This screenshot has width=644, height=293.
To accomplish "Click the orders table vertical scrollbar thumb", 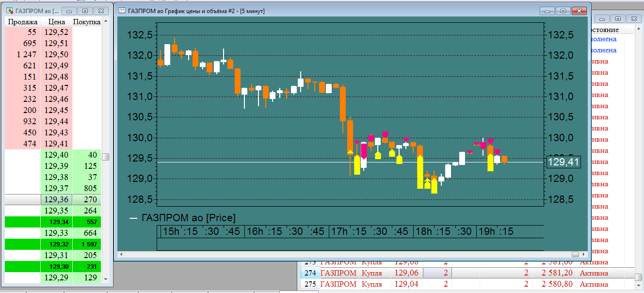I will [638, 277].
